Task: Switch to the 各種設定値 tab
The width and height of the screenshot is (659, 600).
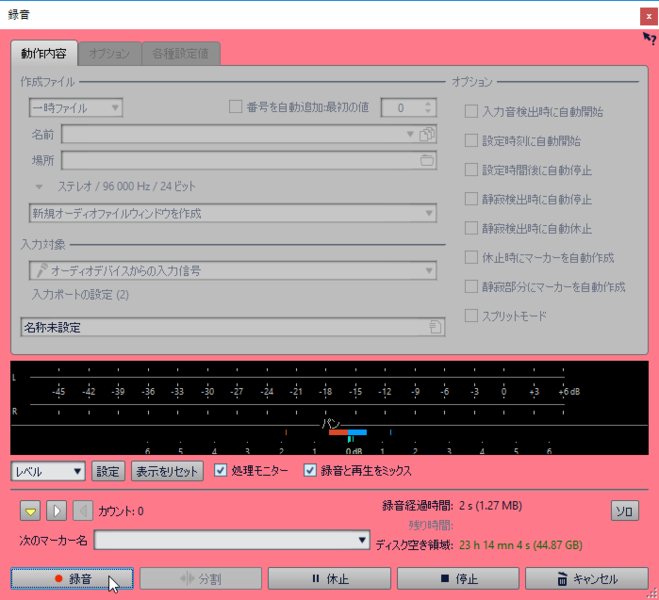Action: [181, 54]
